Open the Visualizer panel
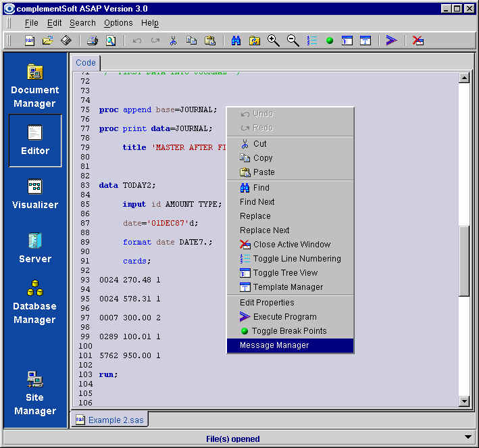The image size is (479, 448). [x=35, y=194]
